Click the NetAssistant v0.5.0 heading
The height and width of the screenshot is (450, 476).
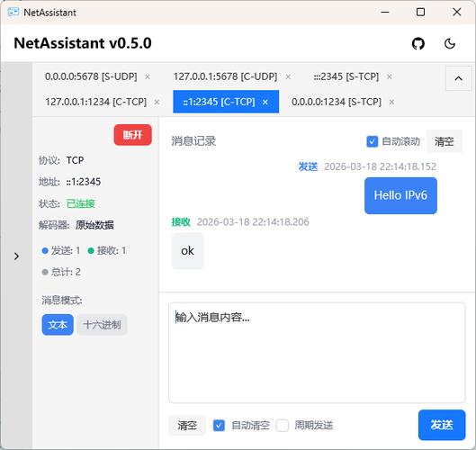(x=83, y=43)
